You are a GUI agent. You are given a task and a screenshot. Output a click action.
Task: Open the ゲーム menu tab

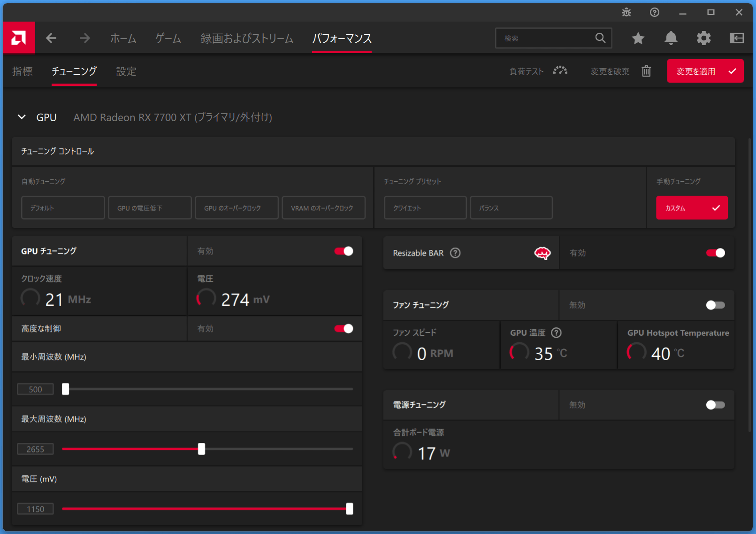click(168, 39)
